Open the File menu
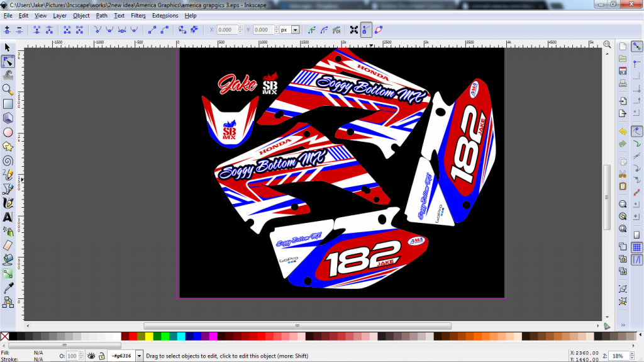644x362 pixels. pos(8,16)
